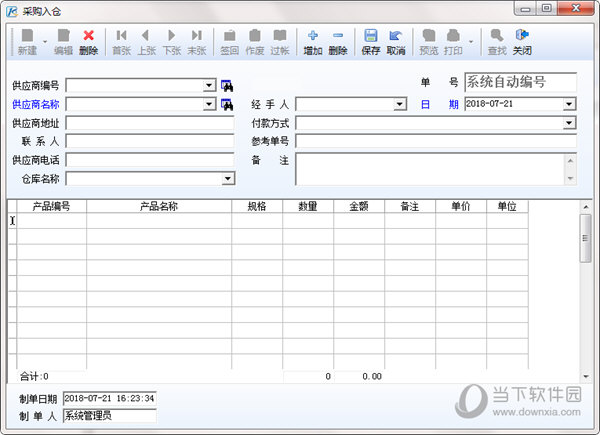This screenshot has height=435, width=600.
Task: Click the 作废 (void) toolbar icon
Action: (x=255, y=42)
